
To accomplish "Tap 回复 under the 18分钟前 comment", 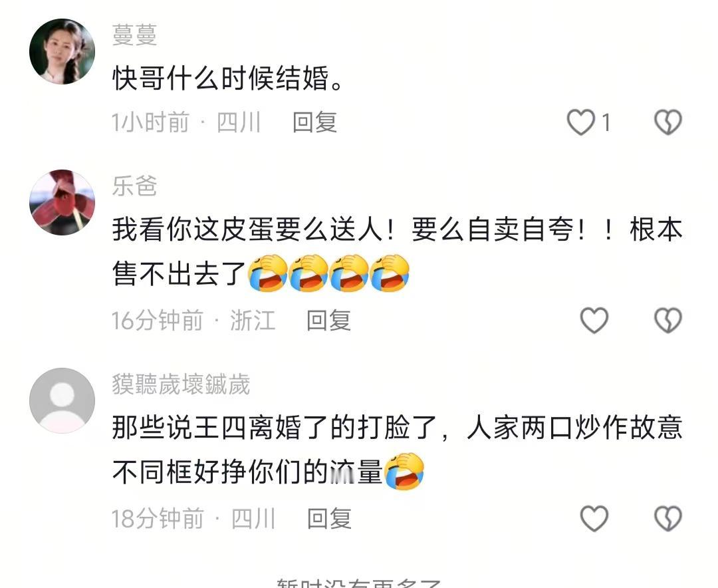I will pyautogui.click(x=329, y=518).
